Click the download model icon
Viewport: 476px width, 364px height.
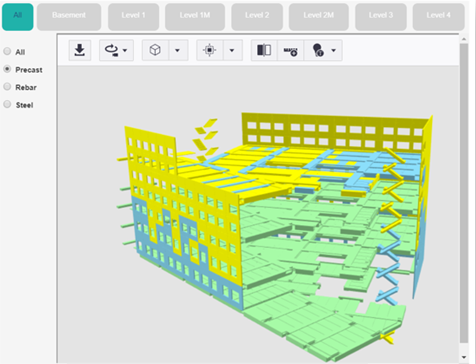[x=80, y=50]
